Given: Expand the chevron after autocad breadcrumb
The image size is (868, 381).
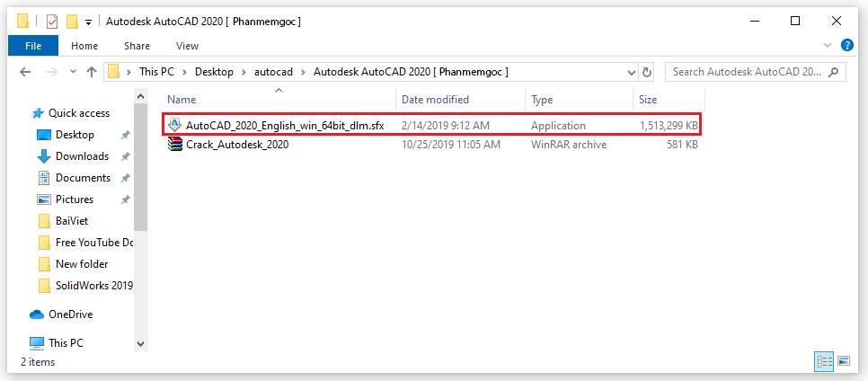Looking at the screenshot, I should 303,72.
